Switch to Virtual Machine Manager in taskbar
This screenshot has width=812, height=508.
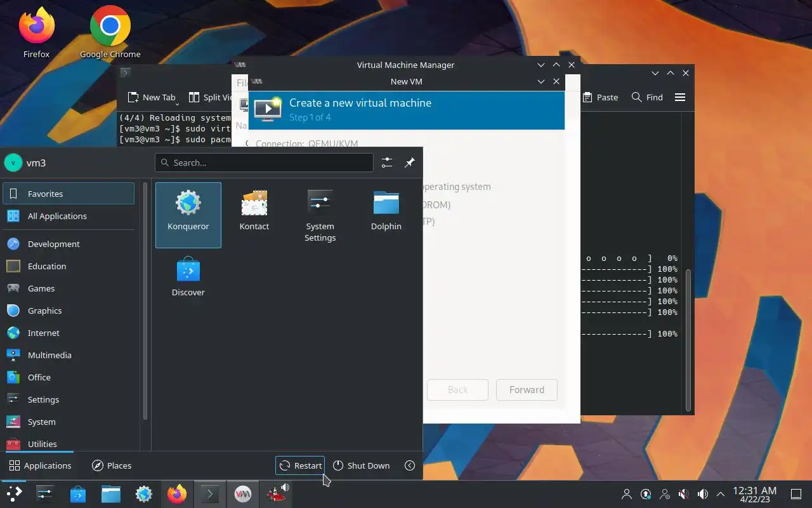click(243, 493)
